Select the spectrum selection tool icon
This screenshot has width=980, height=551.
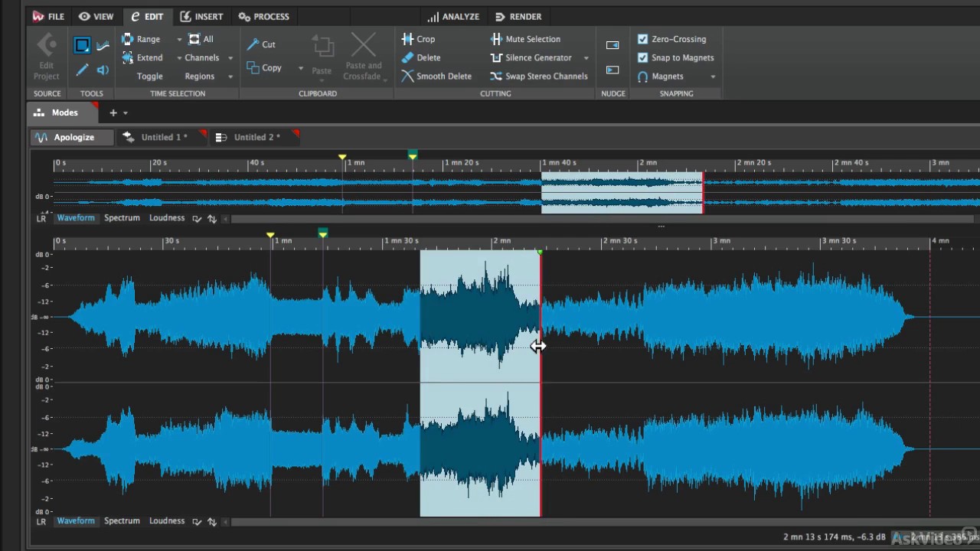coord(103,45)
